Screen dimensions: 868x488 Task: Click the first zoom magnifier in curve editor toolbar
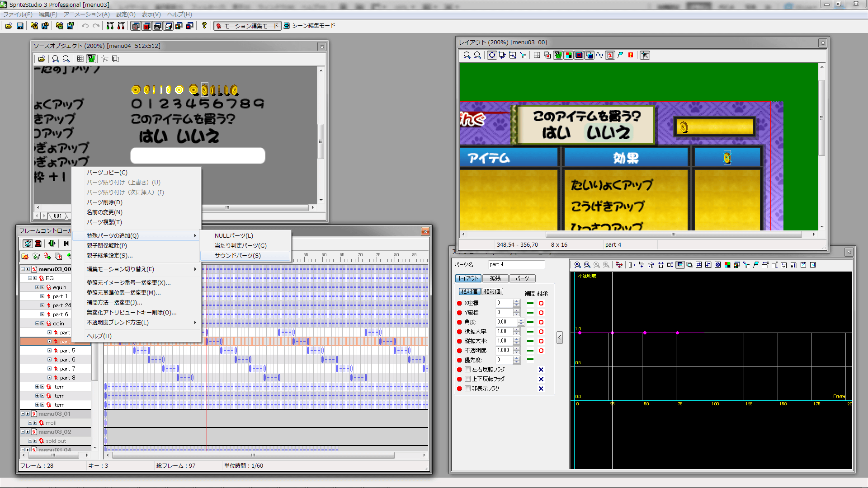tap(577, 265)
